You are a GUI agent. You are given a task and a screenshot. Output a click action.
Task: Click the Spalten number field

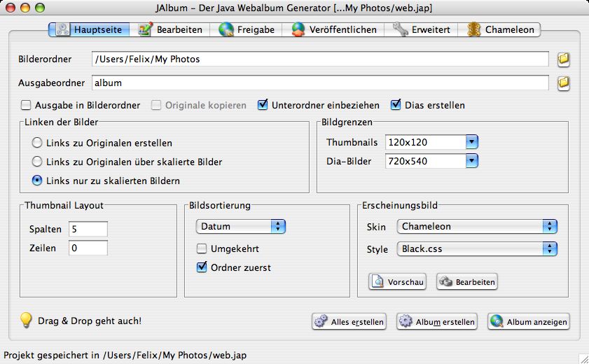point(88,229)
